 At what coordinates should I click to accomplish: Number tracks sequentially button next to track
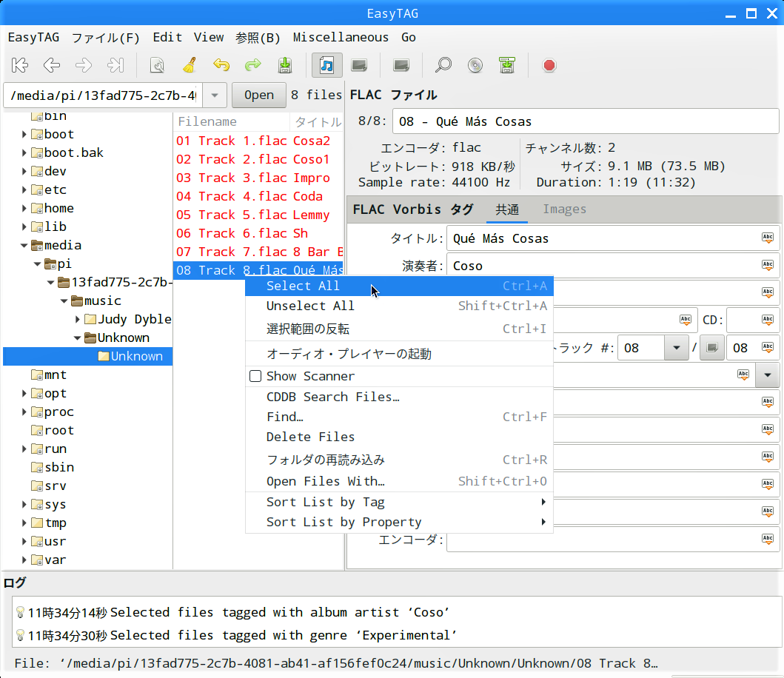point(712,348)
